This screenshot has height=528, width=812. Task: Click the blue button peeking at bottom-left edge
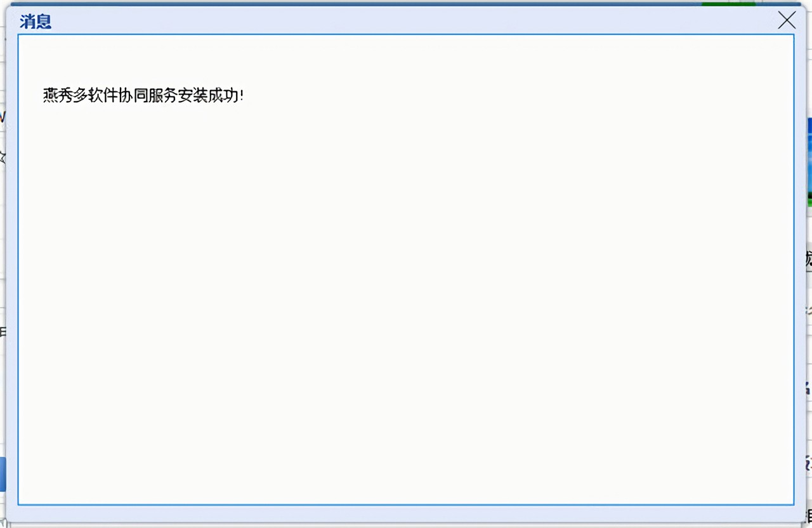click(x=3, y=474)
